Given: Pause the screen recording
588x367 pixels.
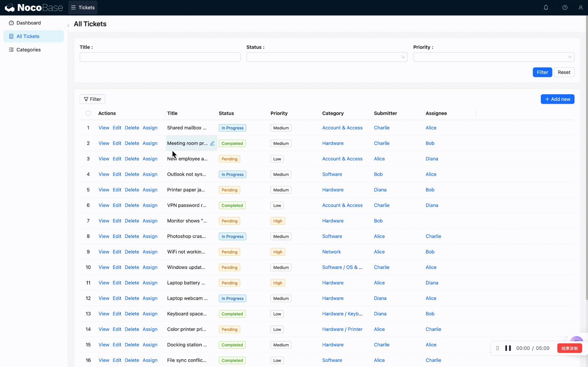Looking at the screenshot, I should coord(508,348).
